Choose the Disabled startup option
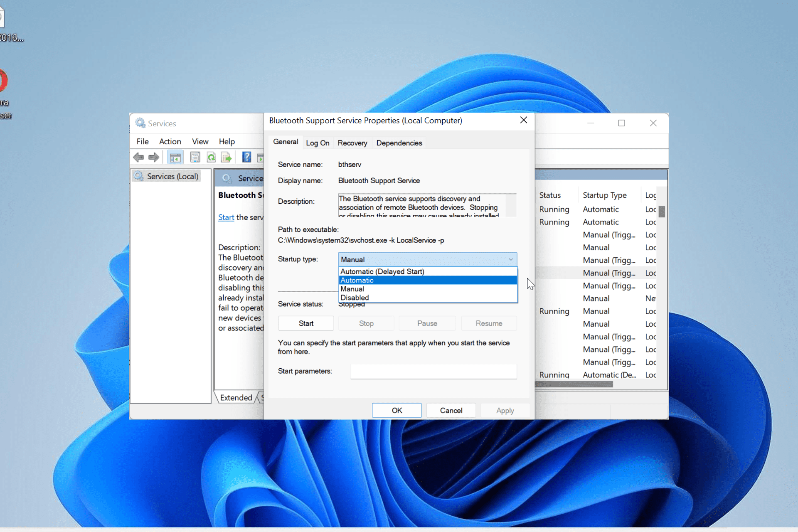798x532 pixels. 428,298
